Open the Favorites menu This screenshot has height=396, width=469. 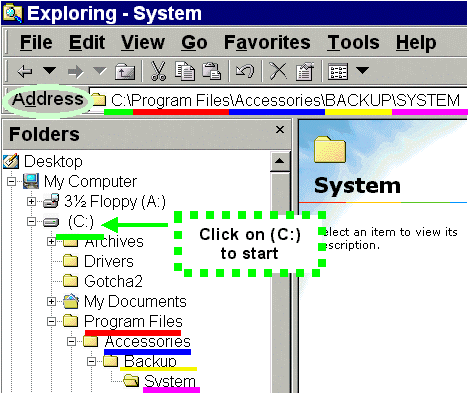pyautogui.click(x=267, y=43)
